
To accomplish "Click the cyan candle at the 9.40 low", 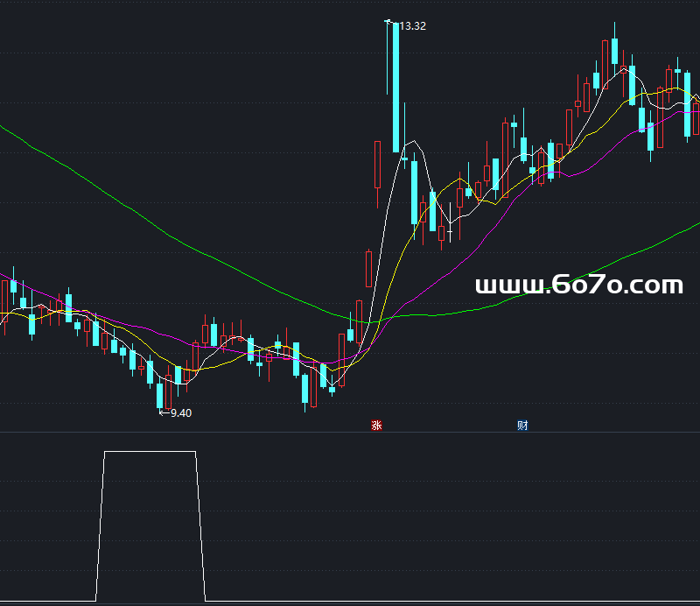I will [159, 395].
